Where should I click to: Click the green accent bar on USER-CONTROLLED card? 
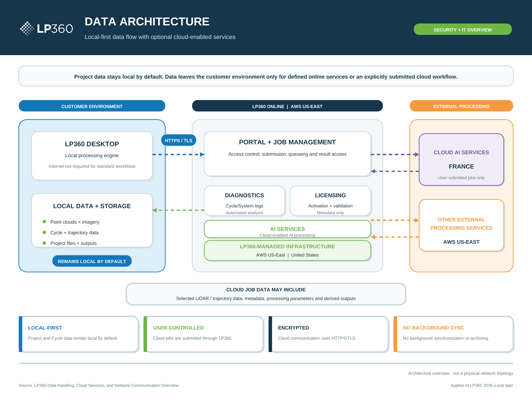145,334
